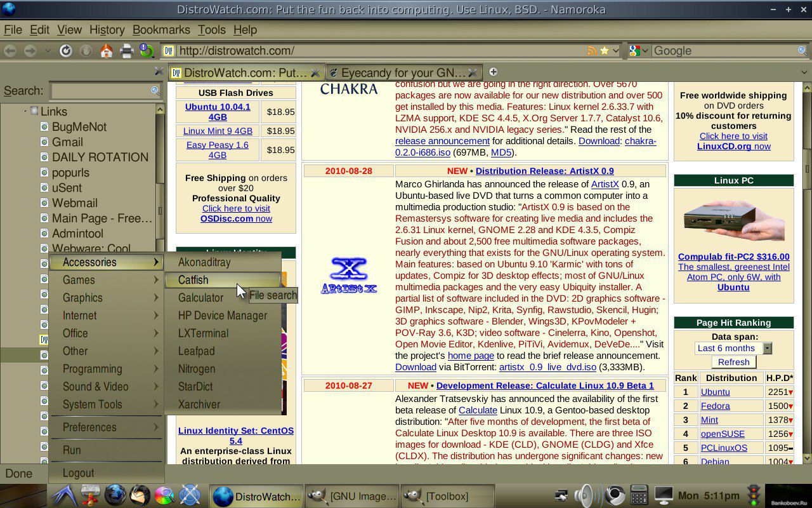
Task: Open the Tools menu
Action: 211,30
